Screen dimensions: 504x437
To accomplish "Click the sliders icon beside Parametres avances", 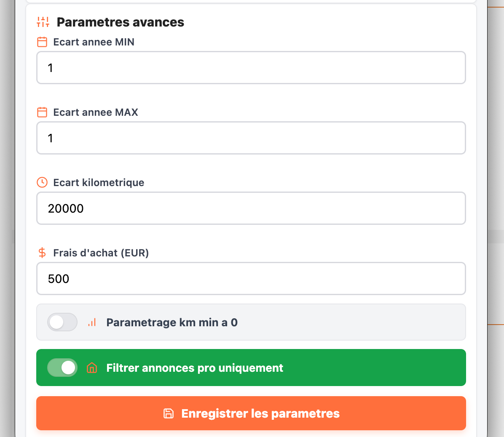I will click(x=43, y=22).
